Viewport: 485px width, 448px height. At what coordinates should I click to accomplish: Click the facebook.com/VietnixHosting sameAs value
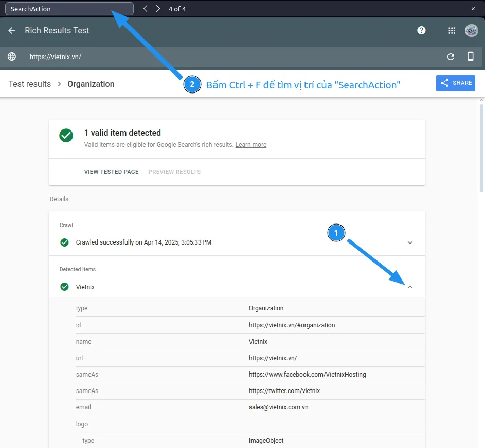(307, 374)
